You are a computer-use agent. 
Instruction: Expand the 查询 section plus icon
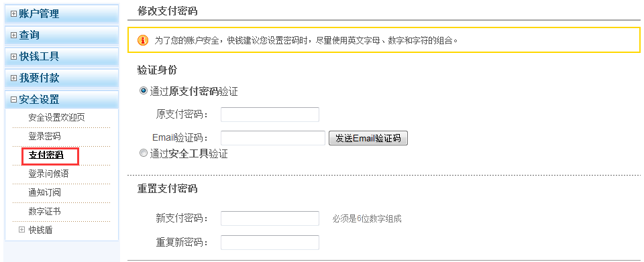tap(14, 36)
